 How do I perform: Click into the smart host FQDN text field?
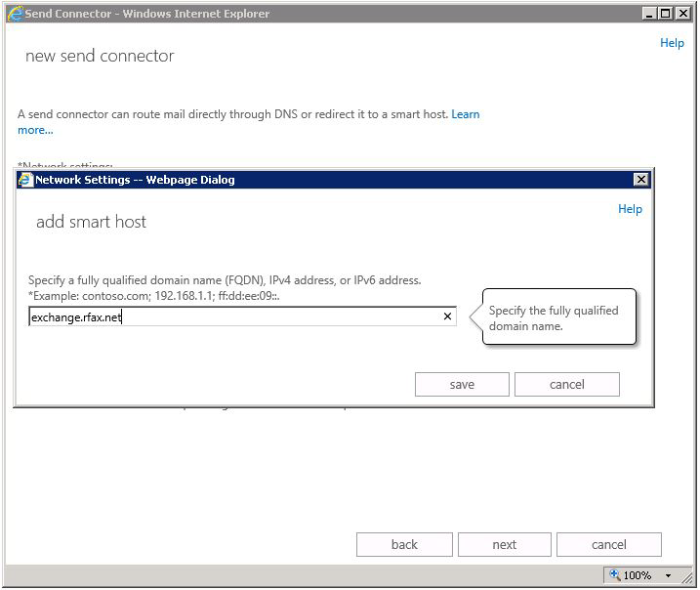234,317
